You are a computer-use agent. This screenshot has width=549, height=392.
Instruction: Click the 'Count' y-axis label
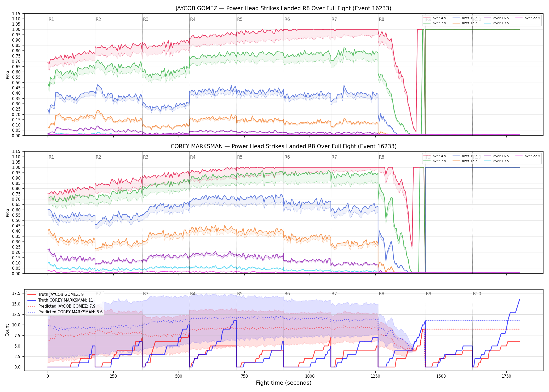click(x=7, y=330)
